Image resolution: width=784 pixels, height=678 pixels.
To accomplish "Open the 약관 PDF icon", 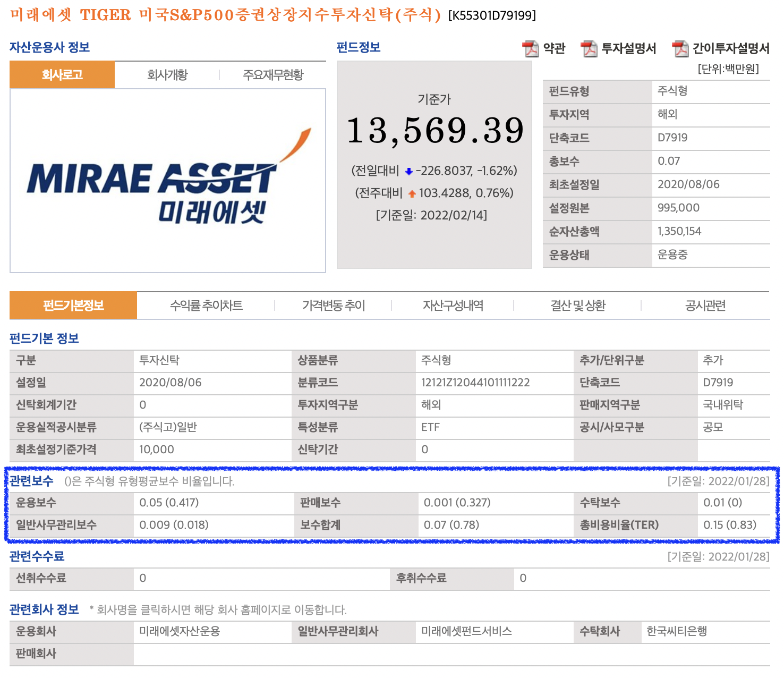I will click(x=530, y=49).
